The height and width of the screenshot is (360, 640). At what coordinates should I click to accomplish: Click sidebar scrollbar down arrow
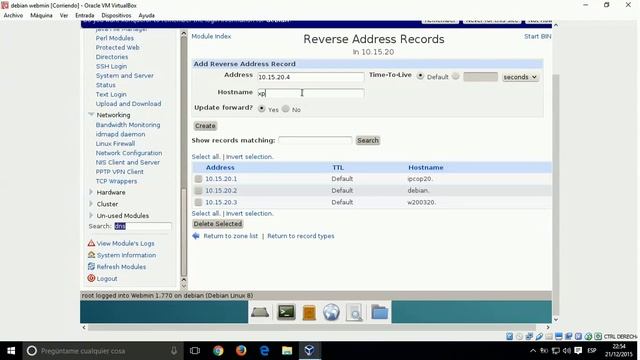pyautogui.click(x=184, y=286)
